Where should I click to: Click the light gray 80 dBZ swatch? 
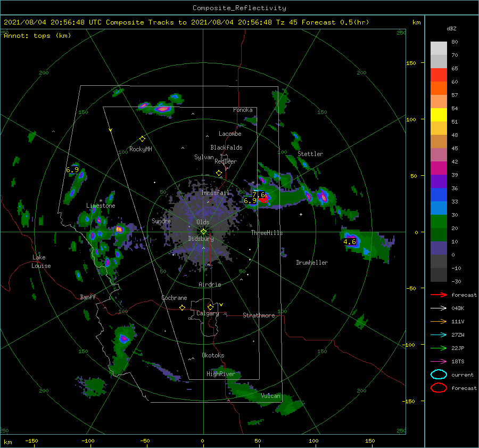(x=439, y=48)
